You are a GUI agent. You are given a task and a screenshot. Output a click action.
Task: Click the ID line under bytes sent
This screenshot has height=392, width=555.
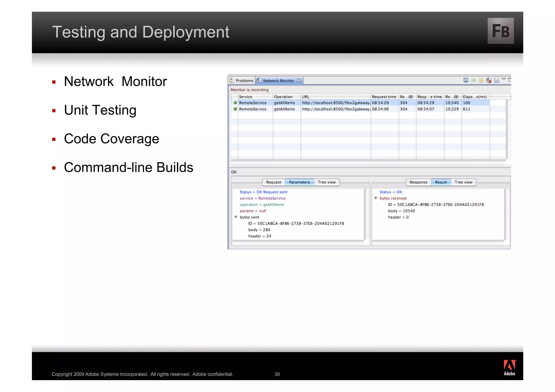[x=296, y=223]
